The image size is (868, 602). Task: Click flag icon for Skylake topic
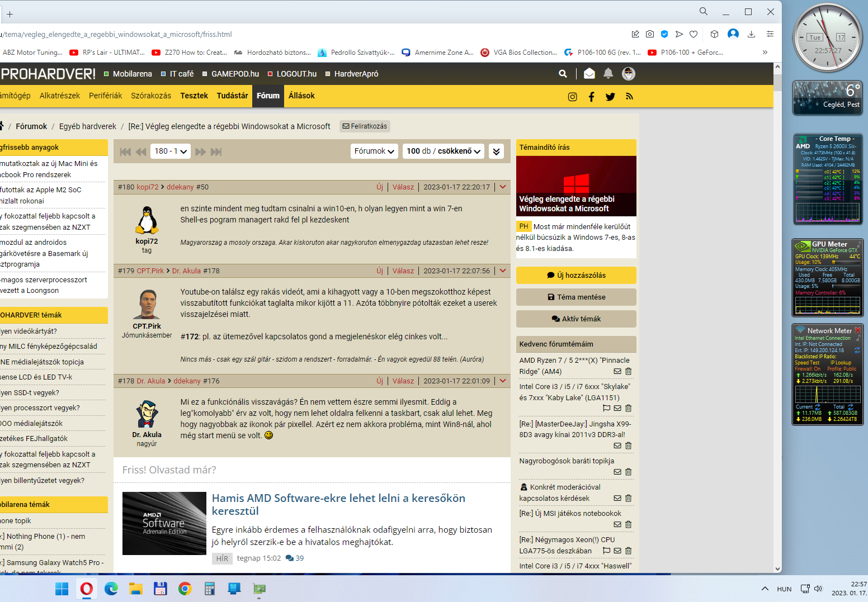606,408
